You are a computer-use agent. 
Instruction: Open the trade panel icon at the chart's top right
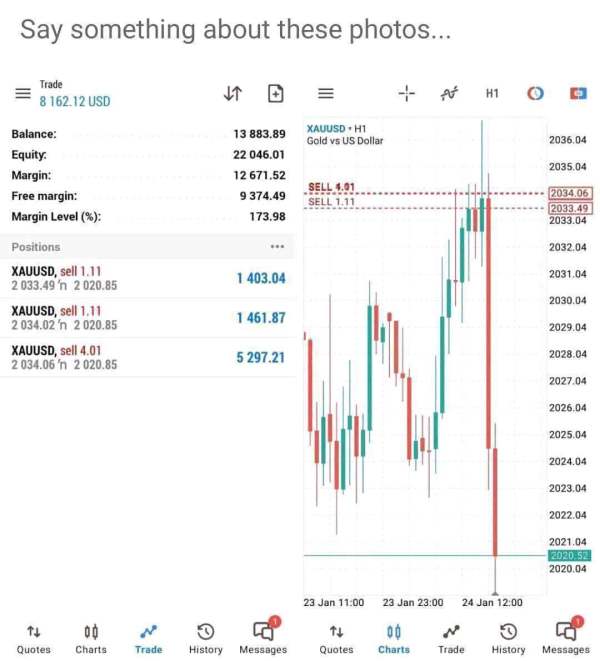578,93
